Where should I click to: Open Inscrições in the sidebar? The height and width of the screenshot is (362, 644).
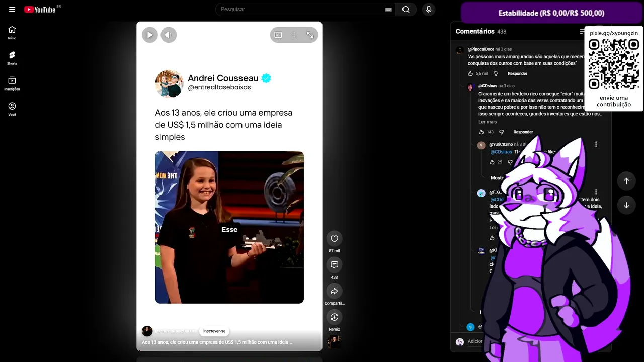point(12,83)
